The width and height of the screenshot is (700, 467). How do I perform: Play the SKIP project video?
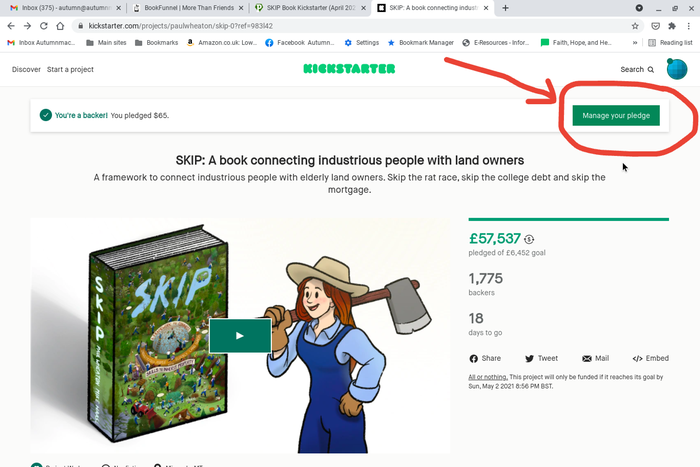pos(240,336)
